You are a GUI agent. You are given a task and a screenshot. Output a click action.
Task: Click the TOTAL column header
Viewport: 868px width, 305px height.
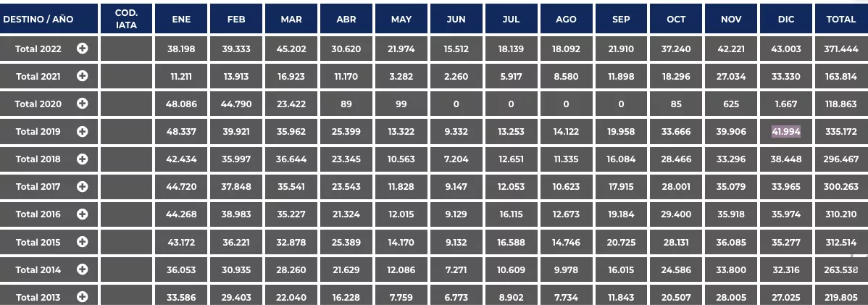841,20
